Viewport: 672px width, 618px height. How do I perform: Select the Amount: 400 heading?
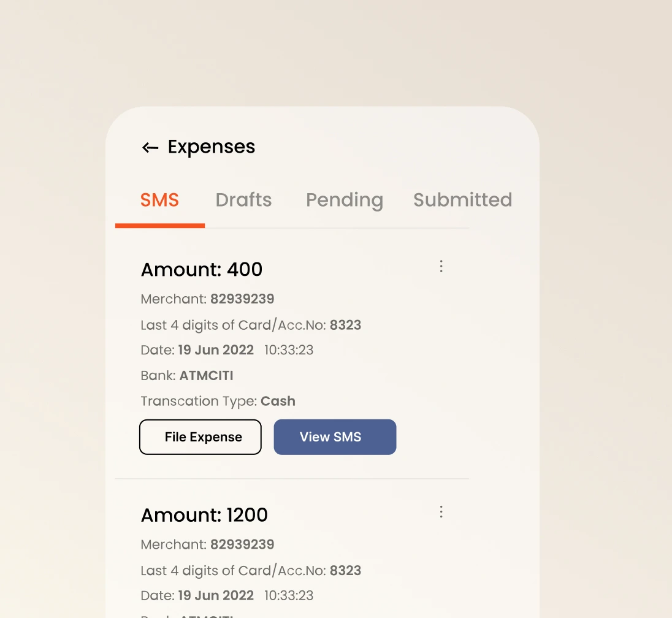coord(202,269)
